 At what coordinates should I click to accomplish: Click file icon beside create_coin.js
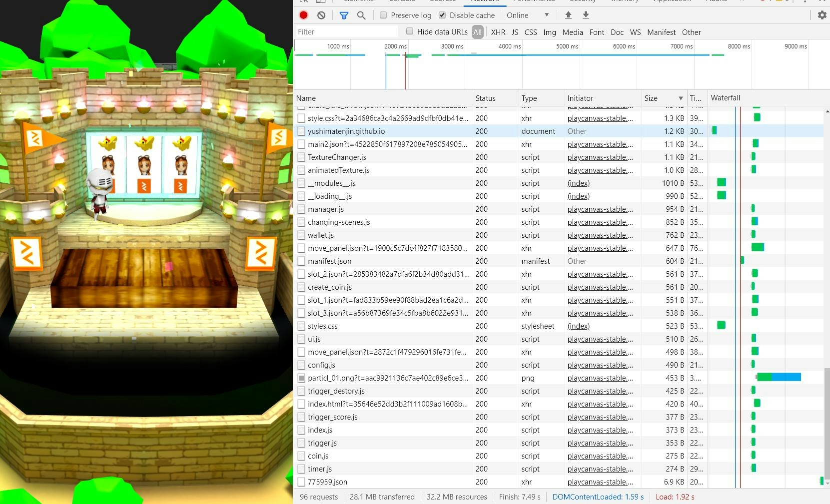click(x=301, y=287)
